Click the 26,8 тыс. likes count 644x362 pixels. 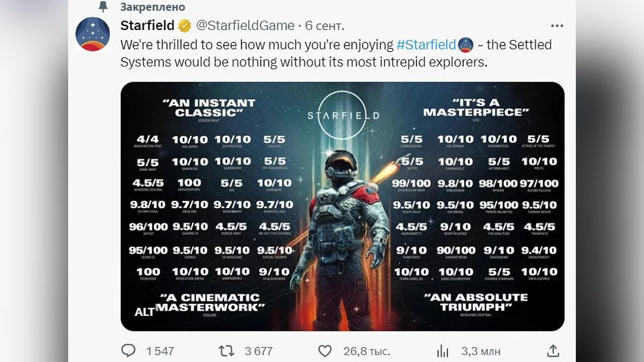pos(367,351)
